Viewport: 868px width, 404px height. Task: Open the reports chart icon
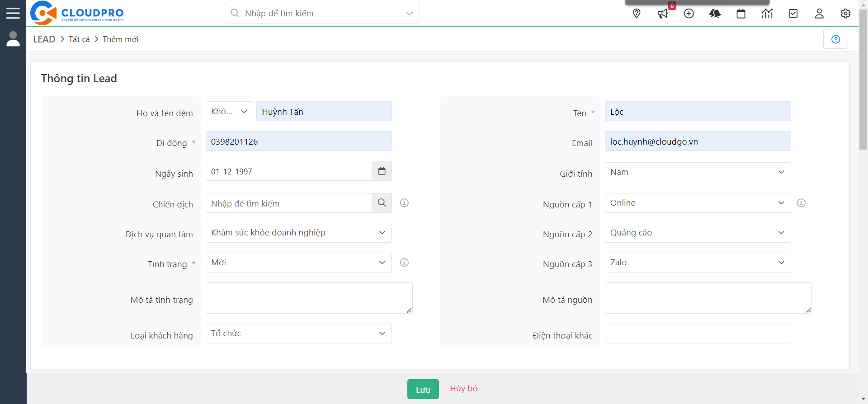pyautogui.click(x=767, y=14)
